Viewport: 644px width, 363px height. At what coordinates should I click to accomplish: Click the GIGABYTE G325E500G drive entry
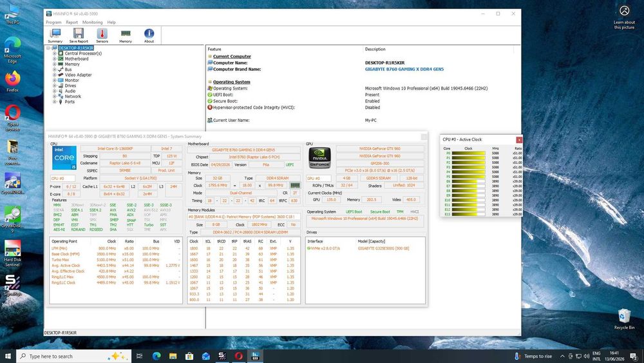(383, 248)
